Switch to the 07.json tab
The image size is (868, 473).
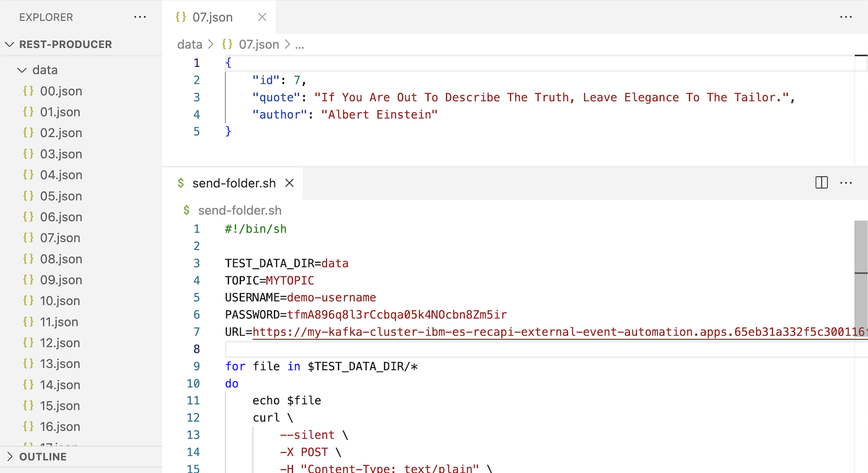212,17
